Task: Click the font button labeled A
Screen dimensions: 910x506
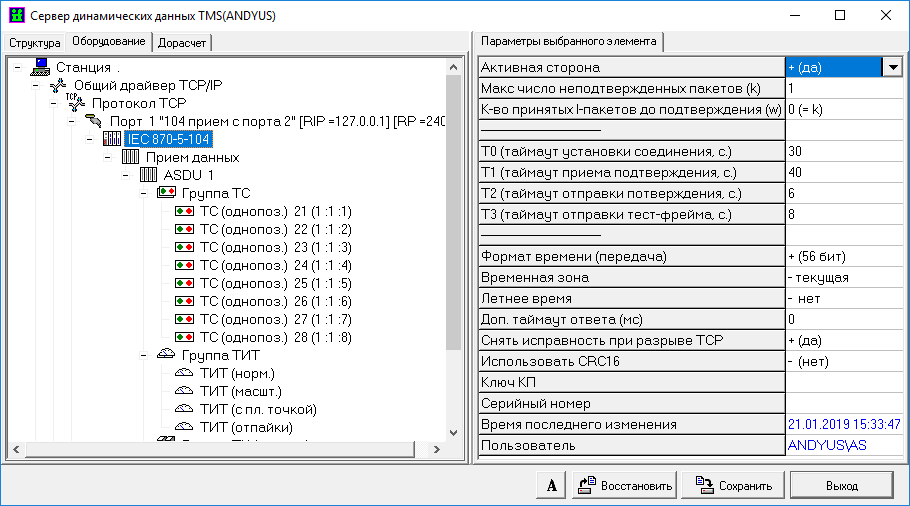Action: [551, 486]
